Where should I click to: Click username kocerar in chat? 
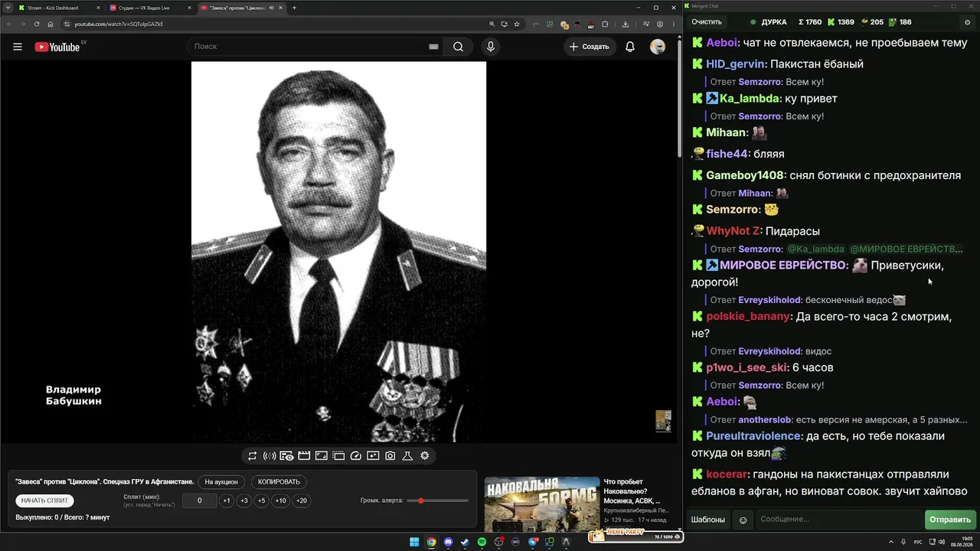click(x=727, y=474)
